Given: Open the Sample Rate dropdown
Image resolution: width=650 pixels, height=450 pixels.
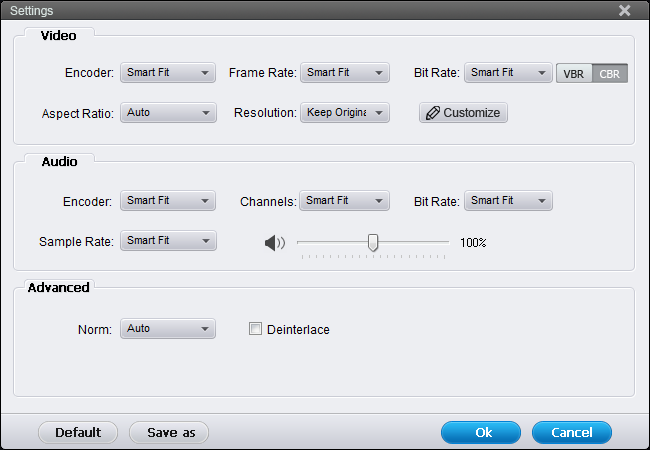Looking at the screenshot, I should (x=168, y=241).
